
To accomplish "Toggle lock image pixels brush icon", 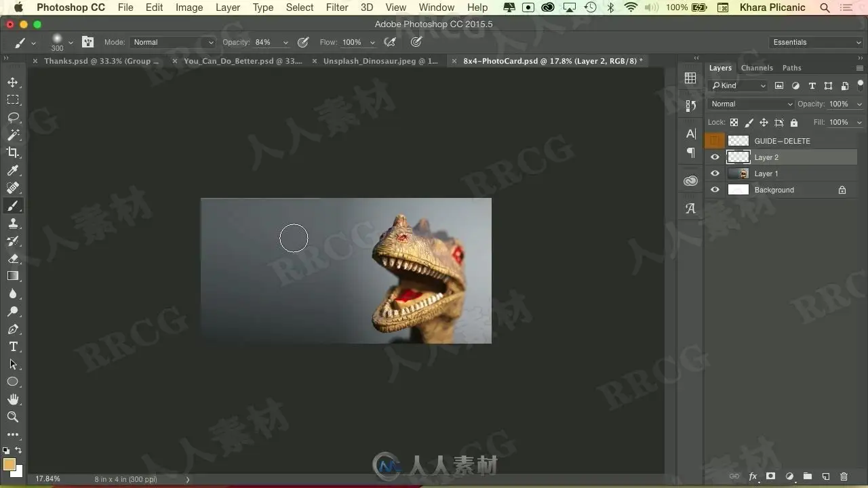I will pyautogui.click(x=749, y=123).
